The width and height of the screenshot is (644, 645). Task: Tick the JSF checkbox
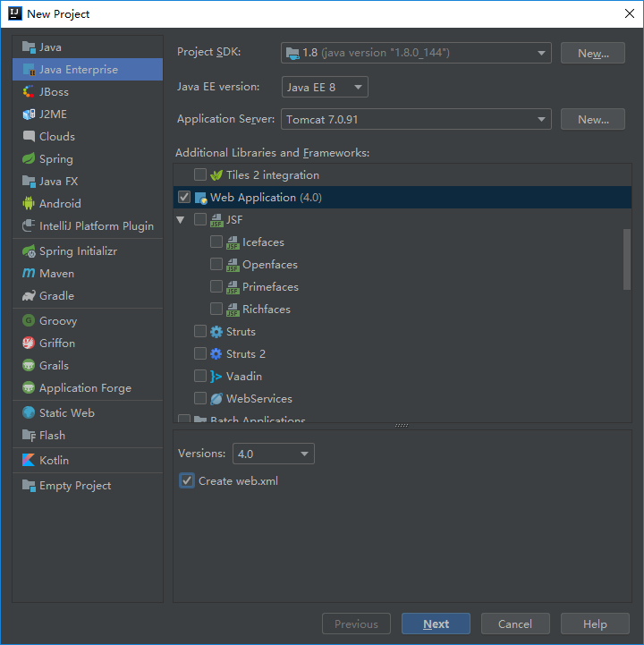point(200,219)
